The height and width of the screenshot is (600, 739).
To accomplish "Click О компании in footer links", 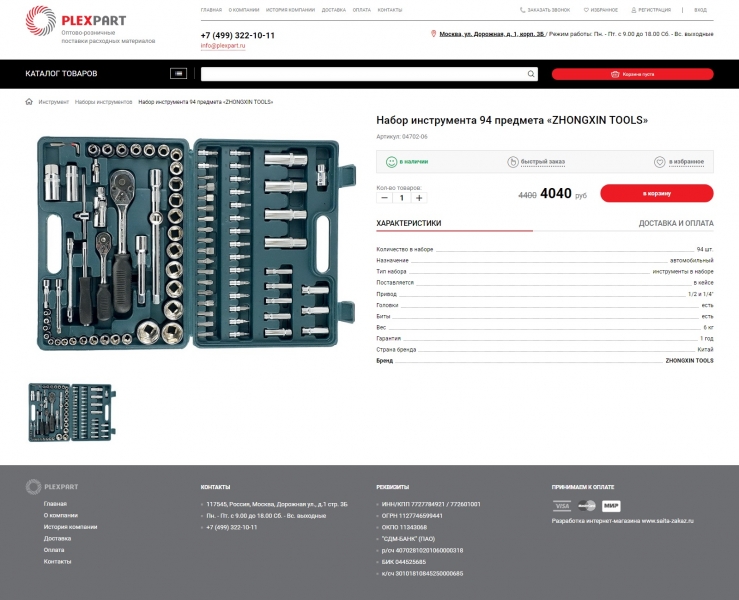I will pos(61,516).
